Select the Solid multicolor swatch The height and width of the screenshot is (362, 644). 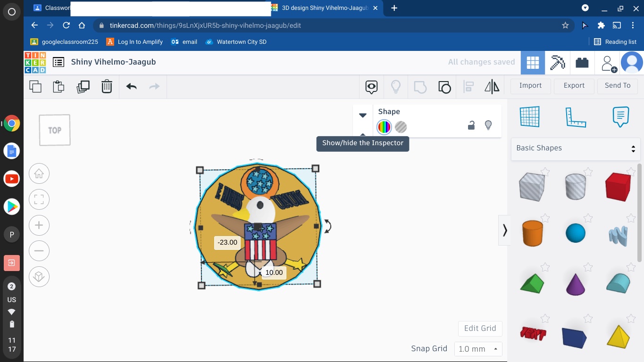tap(384, 127)
